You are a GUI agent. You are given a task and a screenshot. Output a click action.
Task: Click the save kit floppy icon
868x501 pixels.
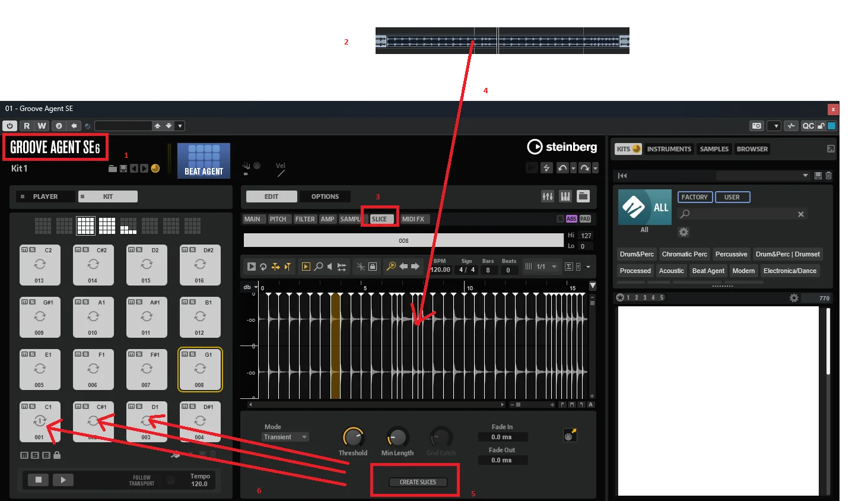pyautogui.click(x=123, y=169)
